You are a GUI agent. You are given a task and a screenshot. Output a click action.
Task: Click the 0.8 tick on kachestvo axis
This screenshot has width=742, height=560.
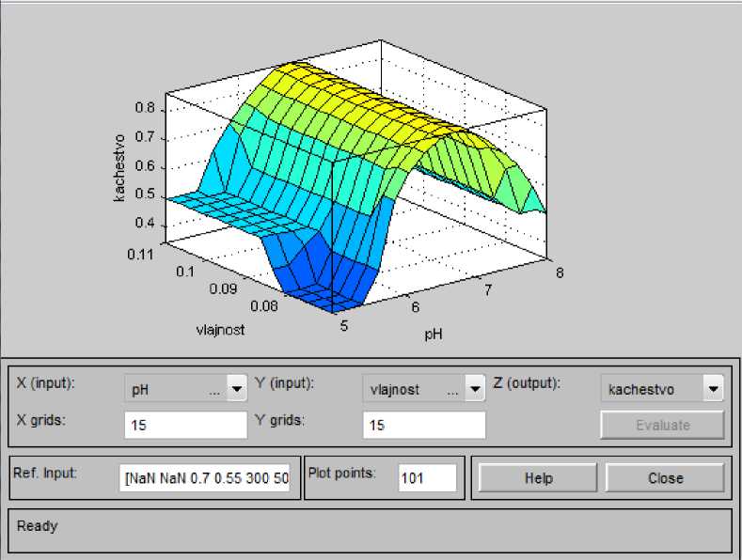[145, 108]
